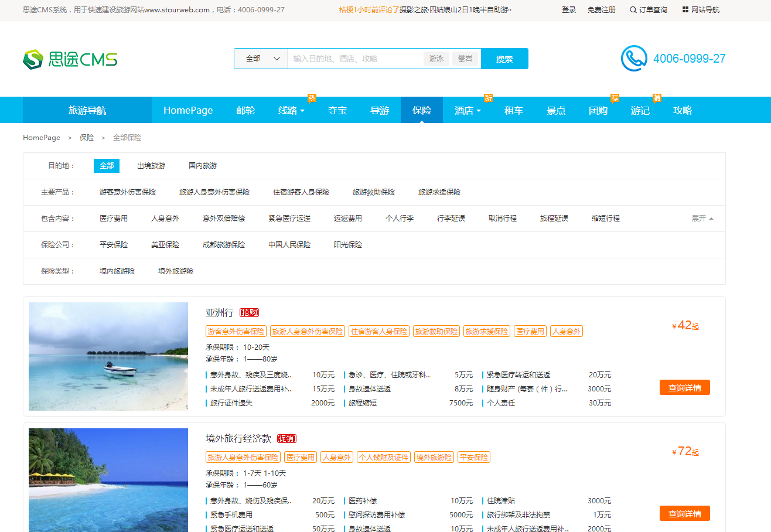Viewport: 771px width, 532px height.
Task: Toggle the 展开 filter expander
Action: click(x=702, y=219)
